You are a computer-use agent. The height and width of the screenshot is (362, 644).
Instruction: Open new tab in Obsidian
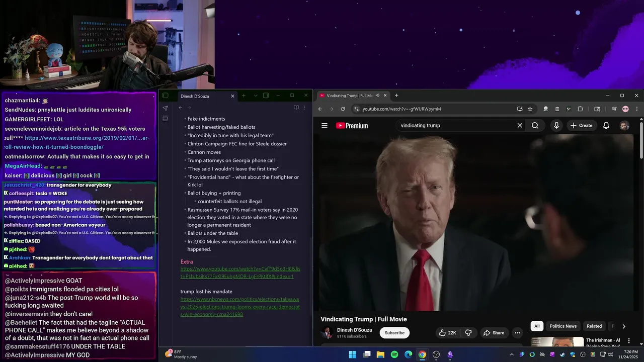click(244, 96)
